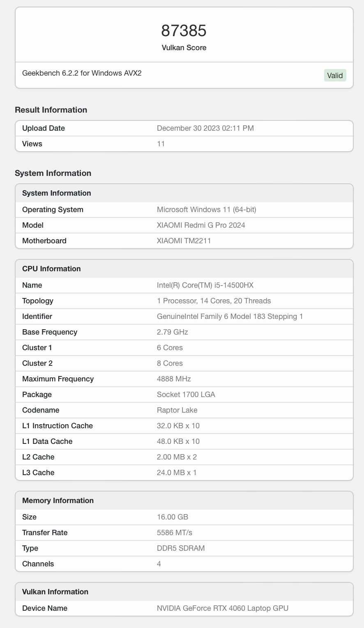Click the Valid status badge
The height and width of the screenshot is (628, 364).
[x=335, y=75]
